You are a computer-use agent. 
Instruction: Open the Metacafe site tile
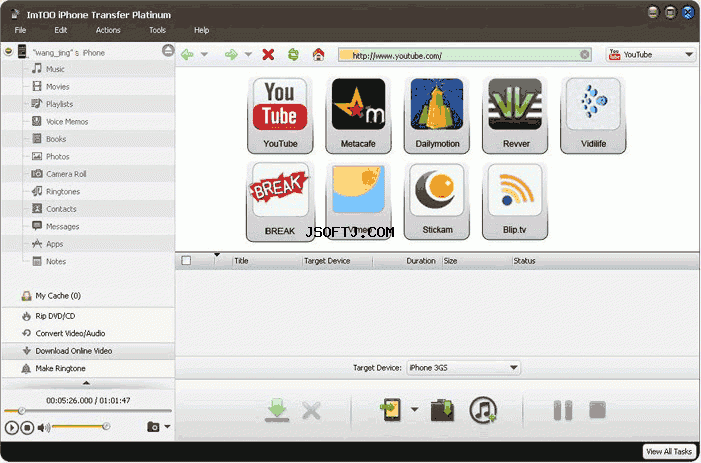(x=358, y=115)
